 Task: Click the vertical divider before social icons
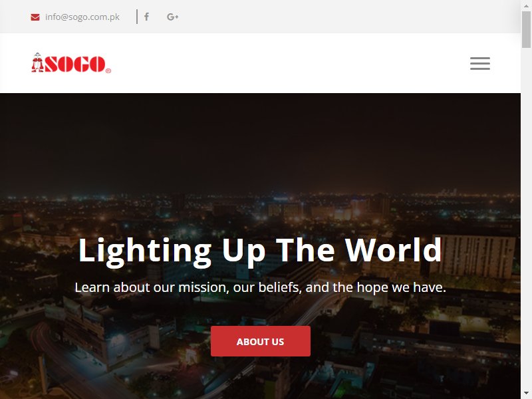click(x=137, y=17)
